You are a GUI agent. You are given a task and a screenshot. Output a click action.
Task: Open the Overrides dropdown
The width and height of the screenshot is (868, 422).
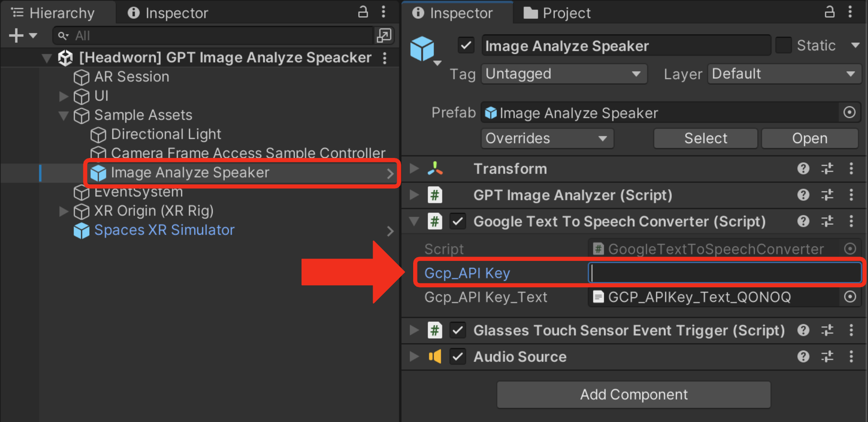pyautogui.click(x=547, y=138)
